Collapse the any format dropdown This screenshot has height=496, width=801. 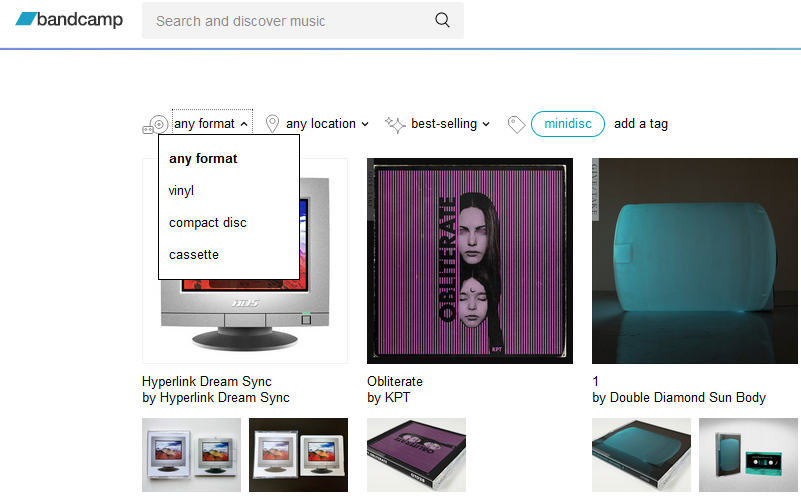point(211,124)
